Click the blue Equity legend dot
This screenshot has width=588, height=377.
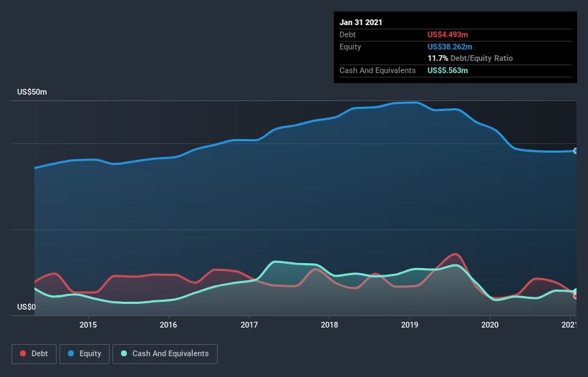point(71,353)
